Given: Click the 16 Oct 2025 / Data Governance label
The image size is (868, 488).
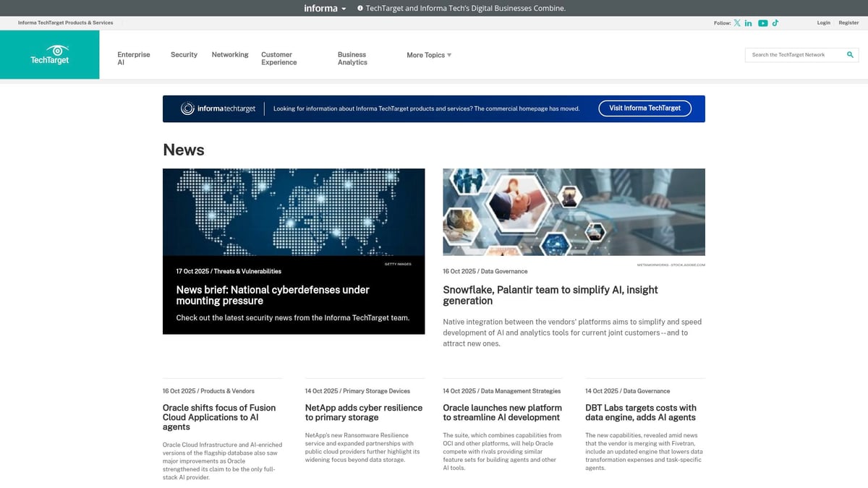Looking at the screenshot, I should (x=485, y=272).
